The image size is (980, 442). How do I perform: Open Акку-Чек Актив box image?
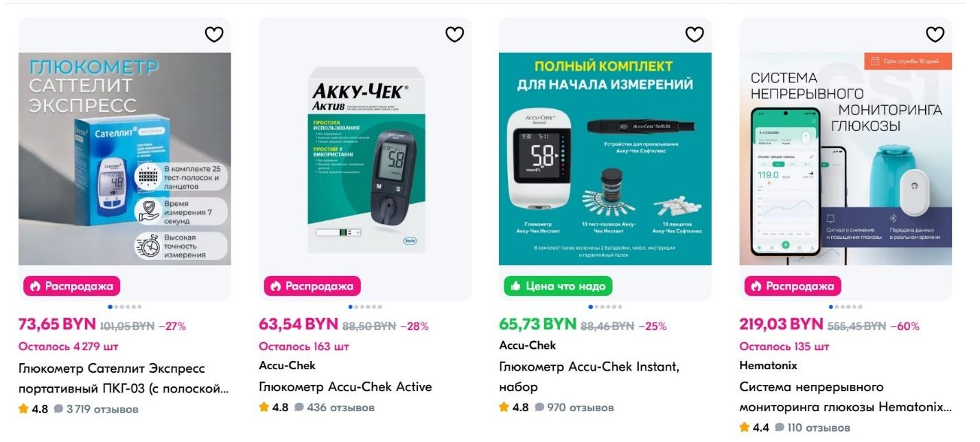point(365,159)
